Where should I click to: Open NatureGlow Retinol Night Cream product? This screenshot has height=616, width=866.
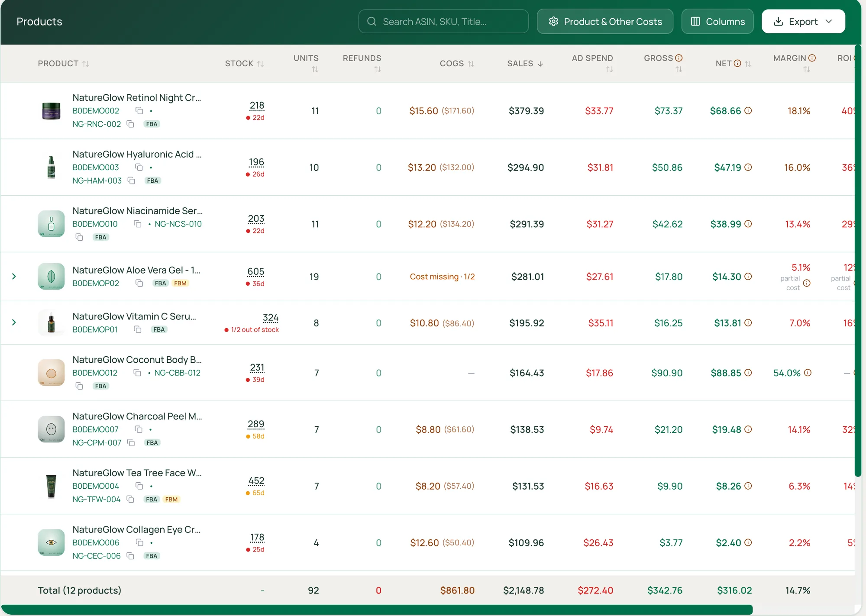point(137,97)
